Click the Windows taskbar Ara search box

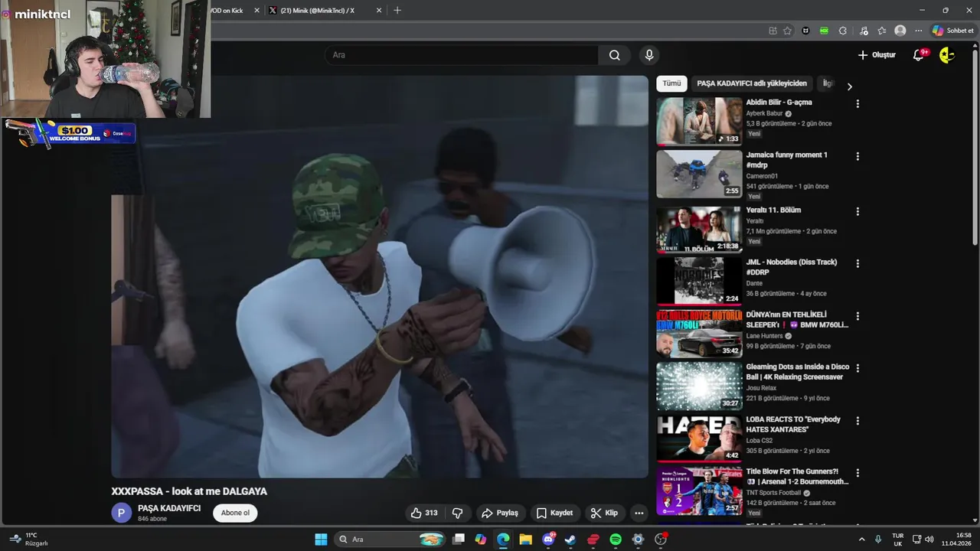click(390, 540)
